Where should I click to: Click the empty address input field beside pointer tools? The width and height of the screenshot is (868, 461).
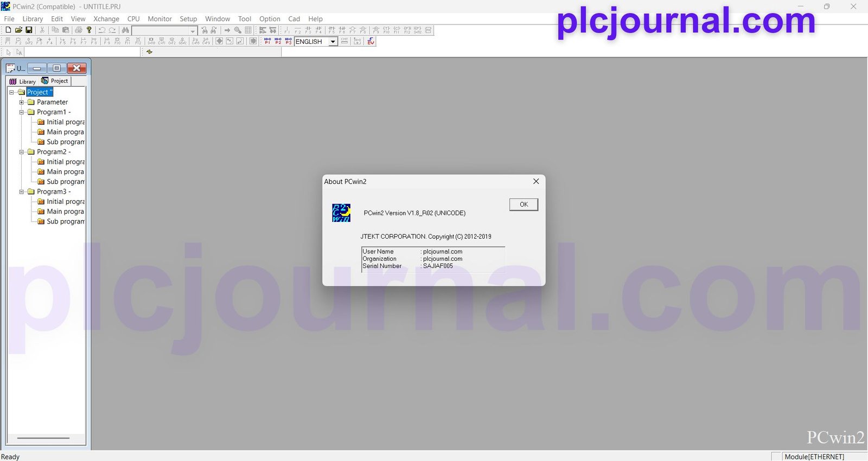pos(82,52)
